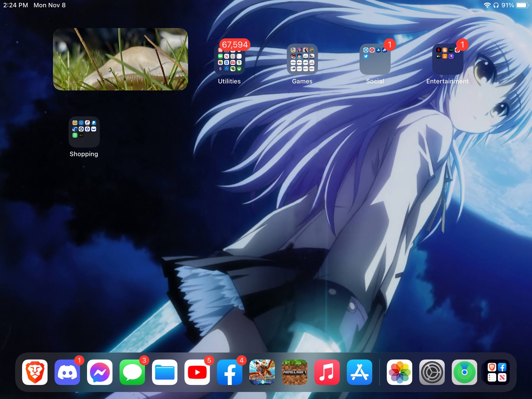Open the Messenger app

point(100,372)
